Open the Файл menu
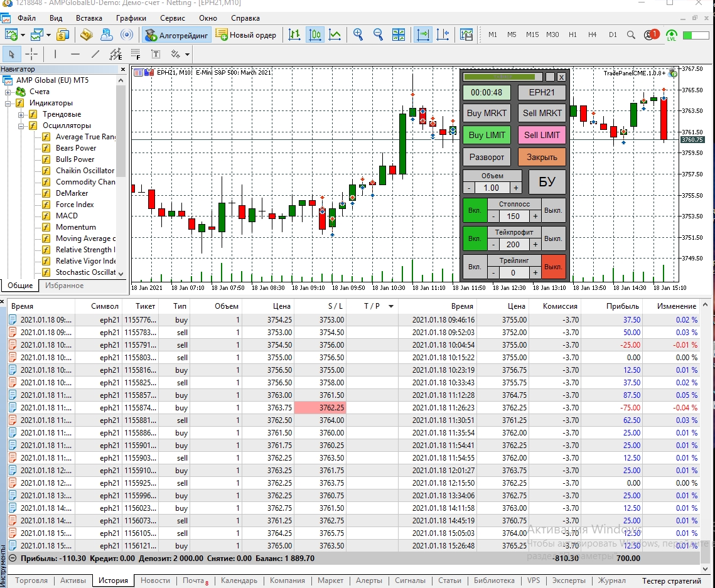The image size is (715, 588). click(26, 18)
